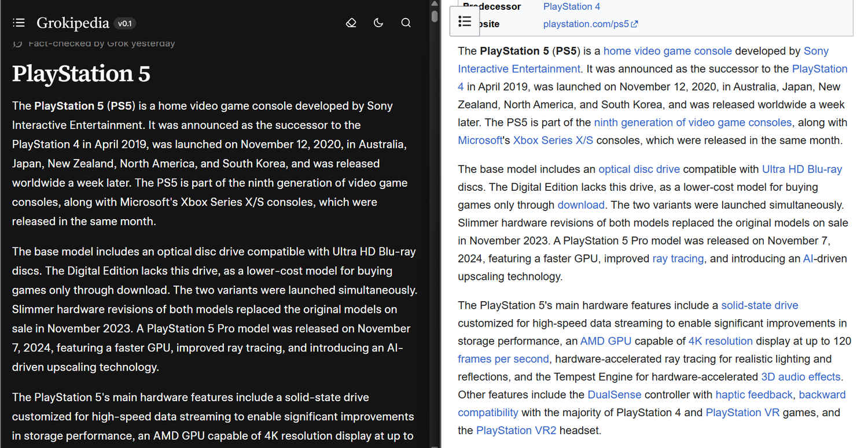The image size is (868, 448).
Task: Follow the Ultra HD Blu-ray link
Action: tap(801, 169)
